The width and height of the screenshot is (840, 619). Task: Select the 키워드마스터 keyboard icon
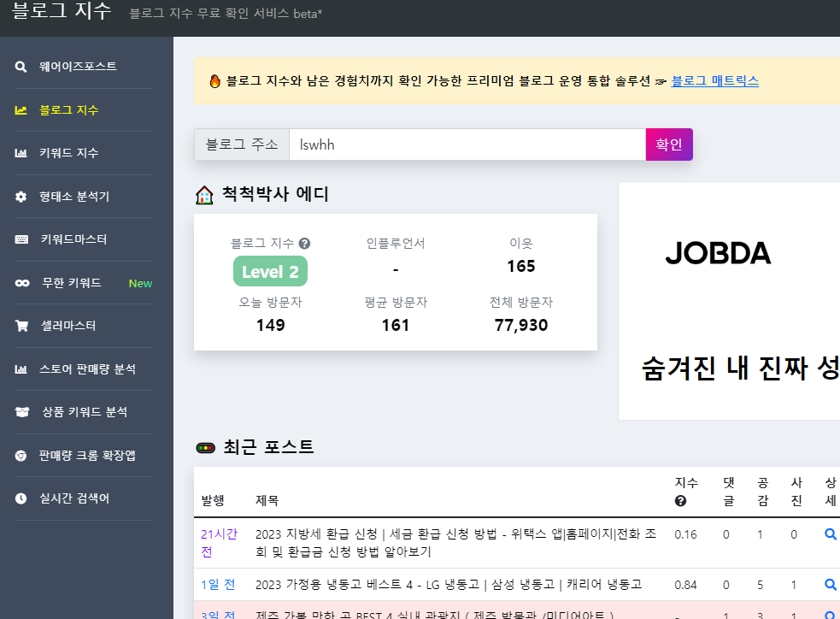[21, 239]
